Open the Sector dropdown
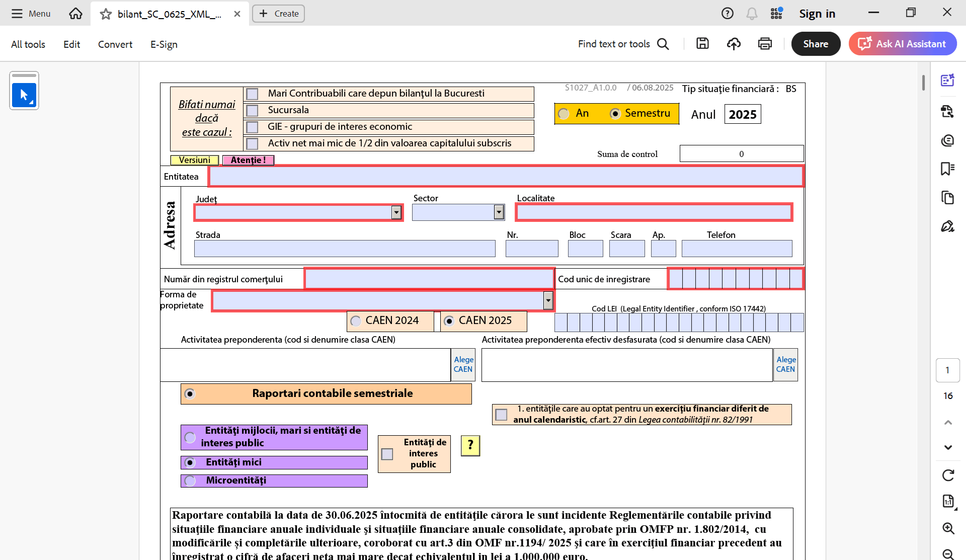The image size is (966, 560). [499, 212]
